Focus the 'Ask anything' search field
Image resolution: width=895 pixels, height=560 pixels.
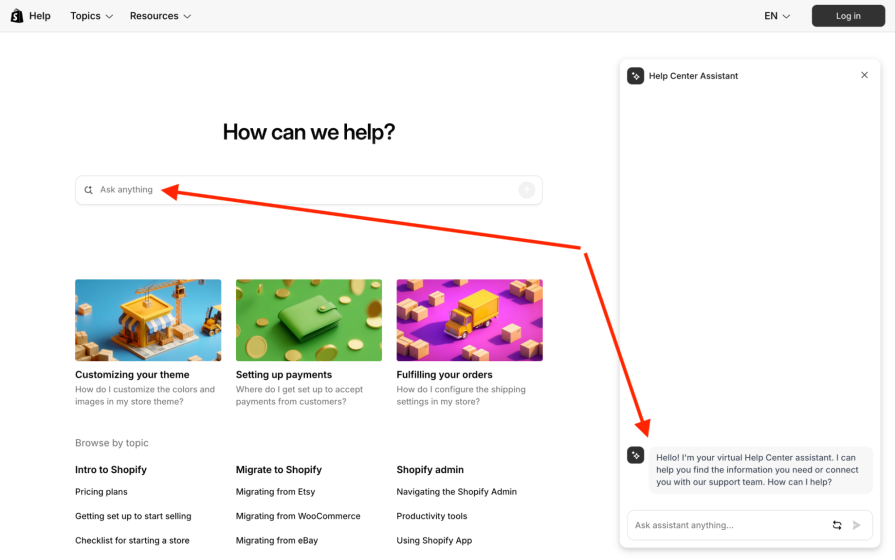click(300, 190)
